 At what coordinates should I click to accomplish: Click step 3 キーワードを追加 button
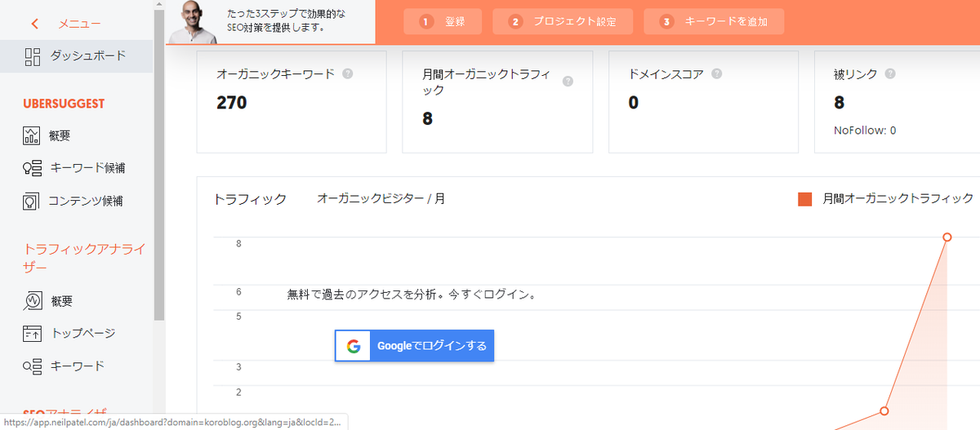714,22
